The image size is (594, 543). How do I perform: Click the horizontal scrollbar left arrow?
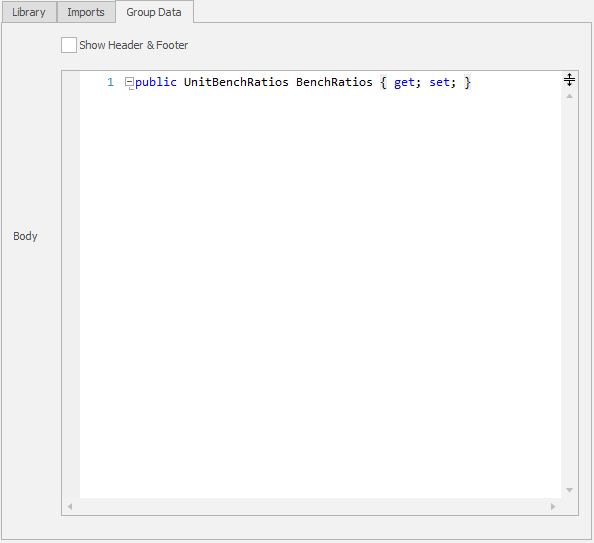click(x=70, y=507)
